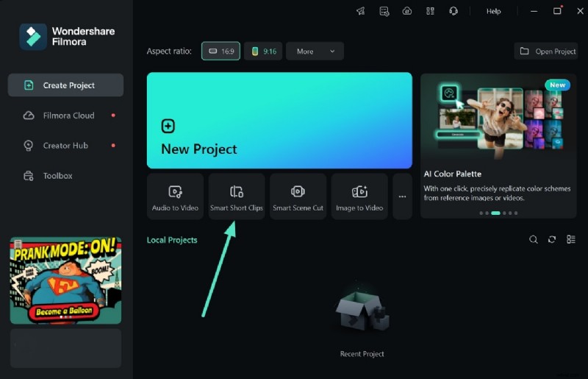Search local projects with magnifier icon

click(534, 240)
